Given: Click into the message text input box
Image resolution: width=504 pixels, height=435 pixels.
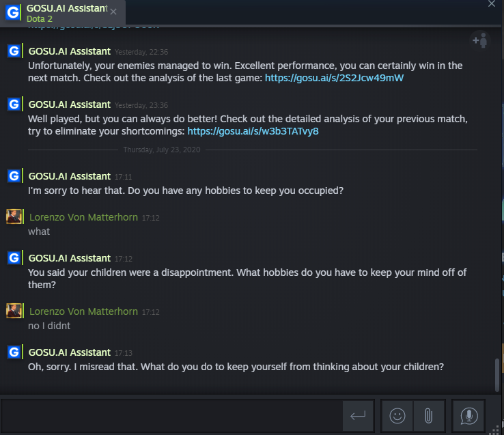Looking at the screenshot, I should (171, 415).
